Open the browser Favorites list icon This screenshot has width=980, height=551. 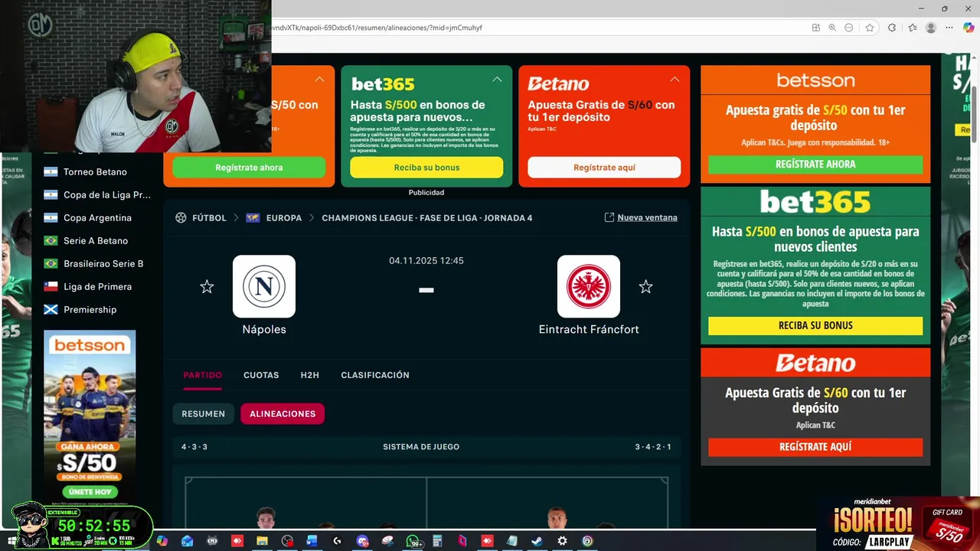[x=913, y=28]
